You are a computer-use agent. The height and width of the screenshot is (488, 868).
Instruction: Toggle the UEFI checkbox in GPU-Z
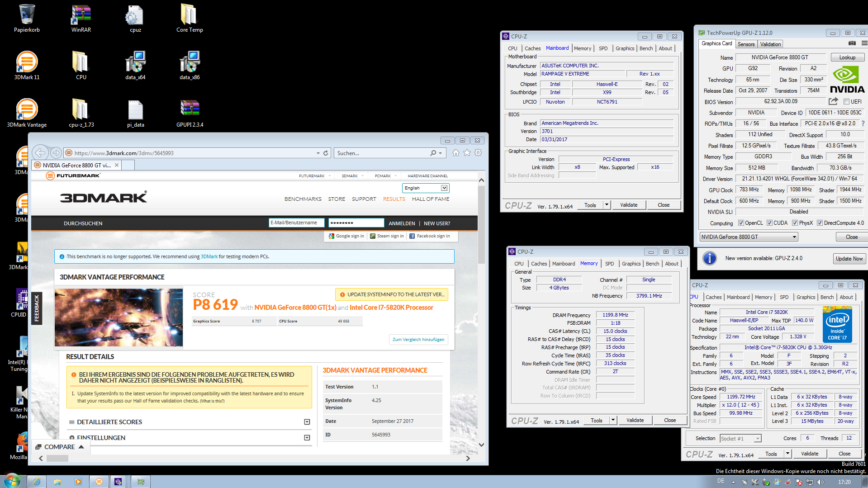tap(846, 102)
